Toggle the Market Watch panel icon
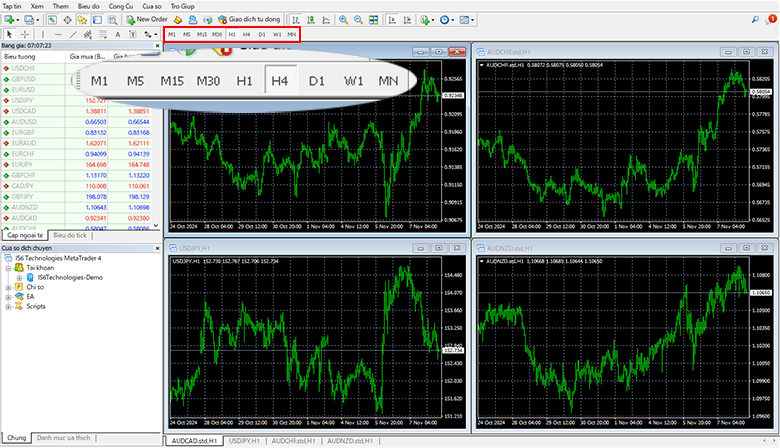The height and width of the screenshot is (448, 780). point(52,20)
